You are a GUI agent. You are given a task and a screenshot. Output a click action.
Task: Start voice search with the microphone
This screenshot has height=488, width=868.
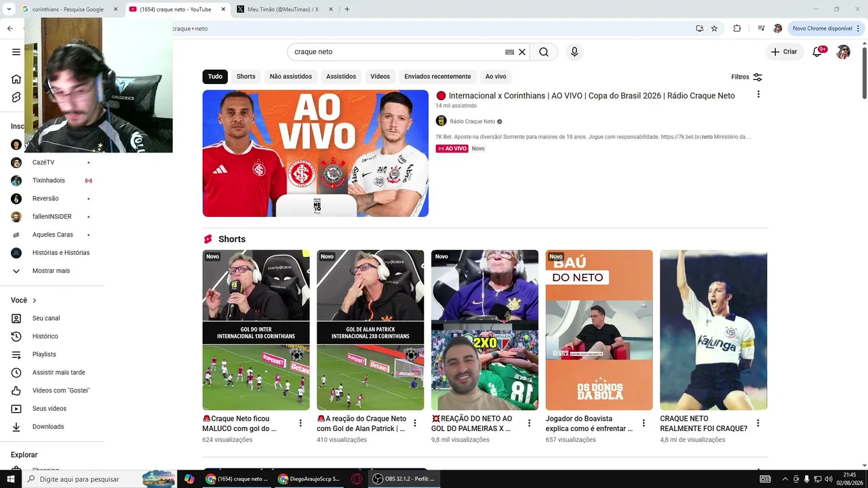(x=574, y=52)
